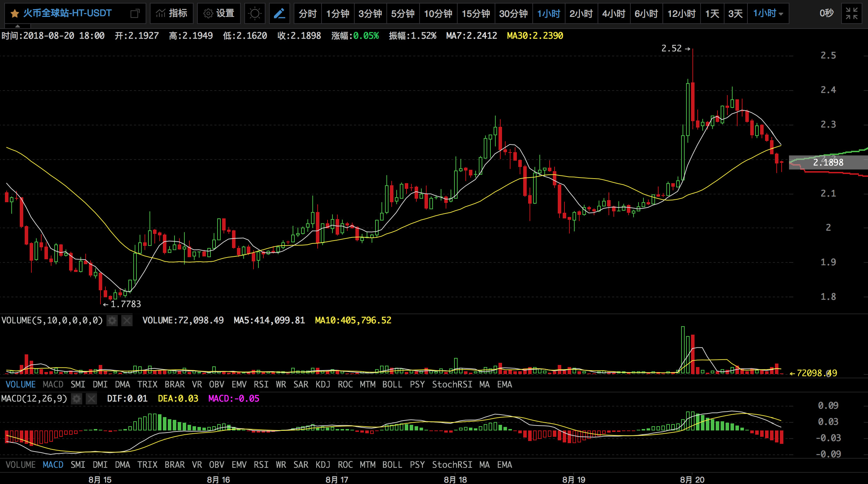Choose BOLL in the volume panel indicator row
The width and height of the screenshot is (868, 484).
392,384
